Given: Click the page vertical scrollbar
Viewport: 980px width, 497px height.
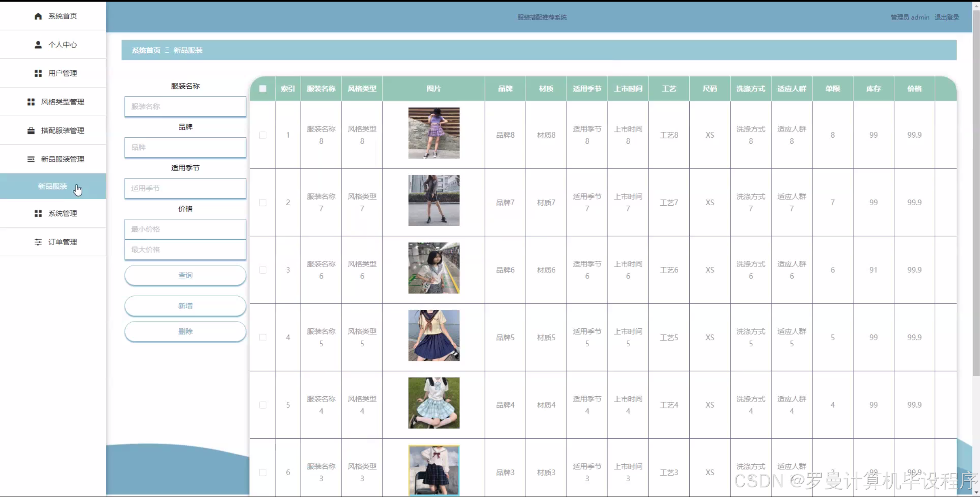Looking at the screenshot, I should (x=976, y=193).
